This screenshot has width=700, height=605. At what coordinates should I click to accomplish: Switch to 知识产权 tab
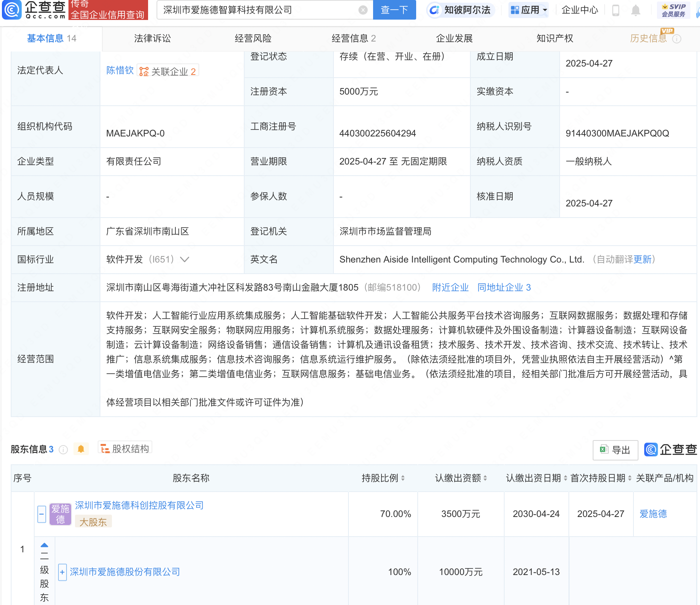click(555, 38)
